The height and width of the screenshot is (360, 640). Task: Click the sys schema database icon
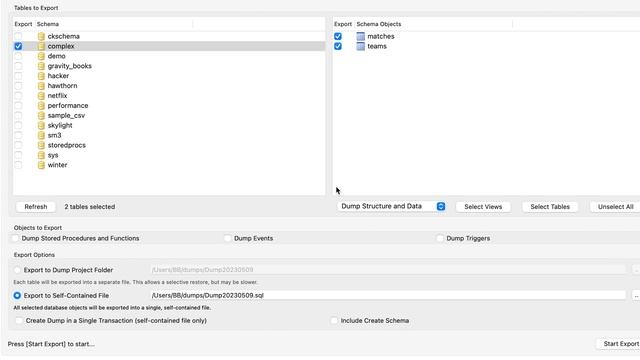[x=41, y=155]
